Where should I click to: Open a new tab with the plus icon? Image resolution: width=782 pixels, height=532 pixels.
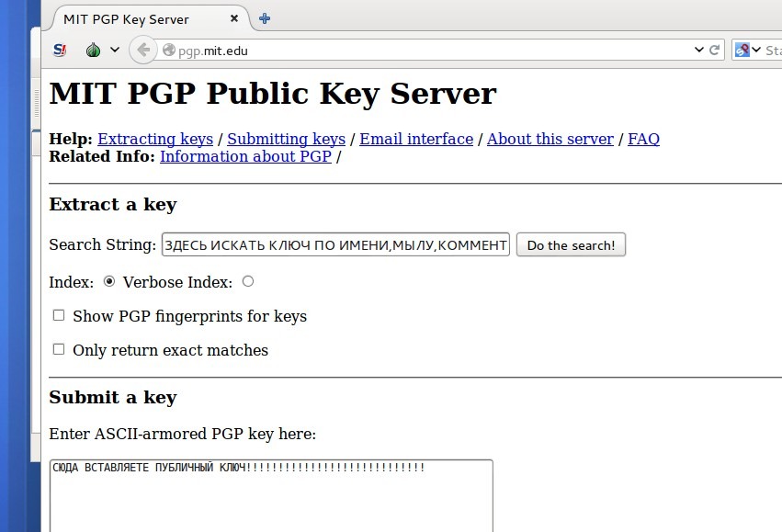pos(265,19)
